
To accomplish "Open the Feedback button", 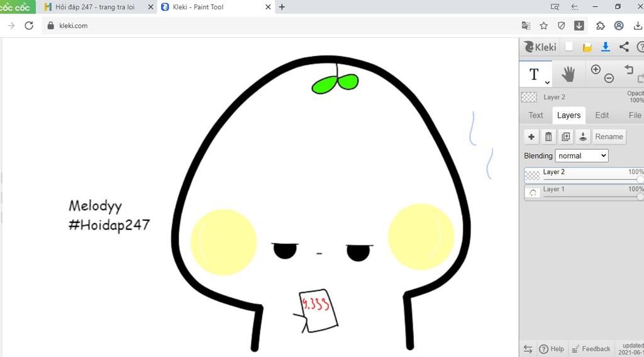I will tap(591, 349).
